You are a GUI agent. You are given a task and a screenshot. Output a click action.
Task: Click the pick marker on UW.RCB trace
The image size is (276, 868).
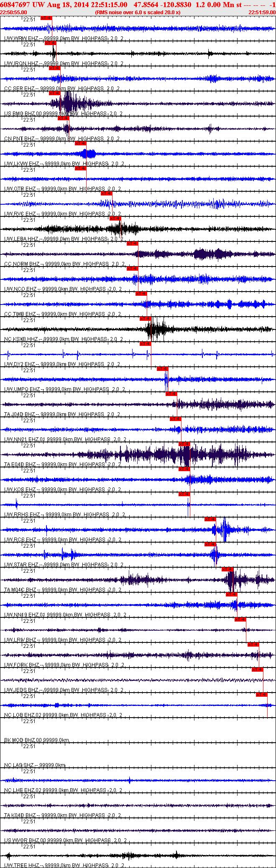pos(210,519)
